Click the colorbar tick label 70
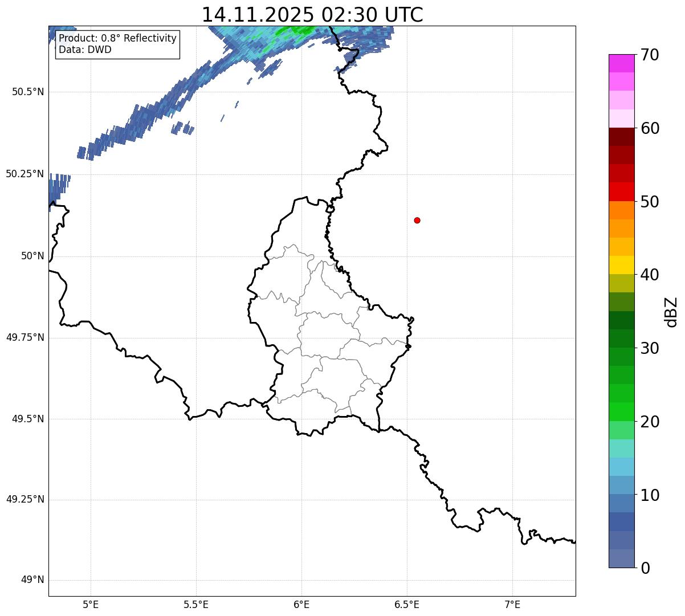The height and width of the screenshot is (616, 685). click(x=650, y=55)
